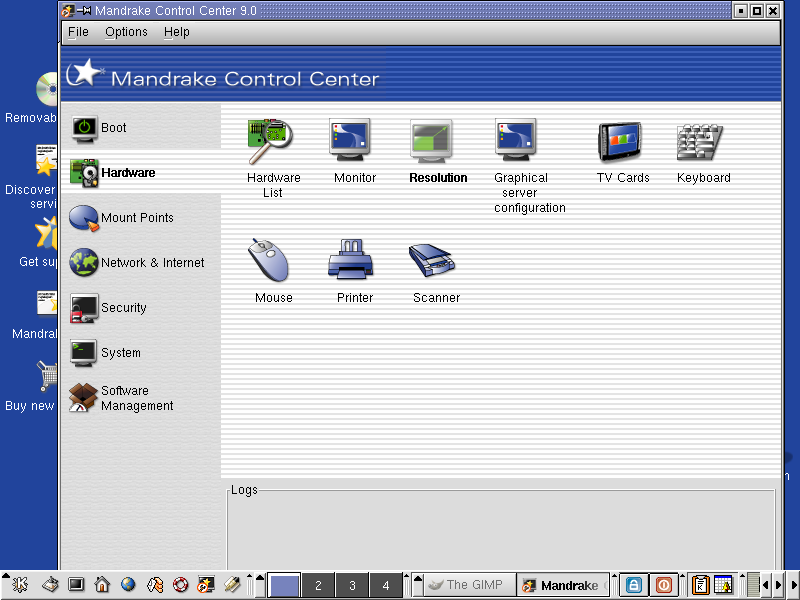Click the calendar-style tray icon
This screenshot has width=800, height=600.
723,585
